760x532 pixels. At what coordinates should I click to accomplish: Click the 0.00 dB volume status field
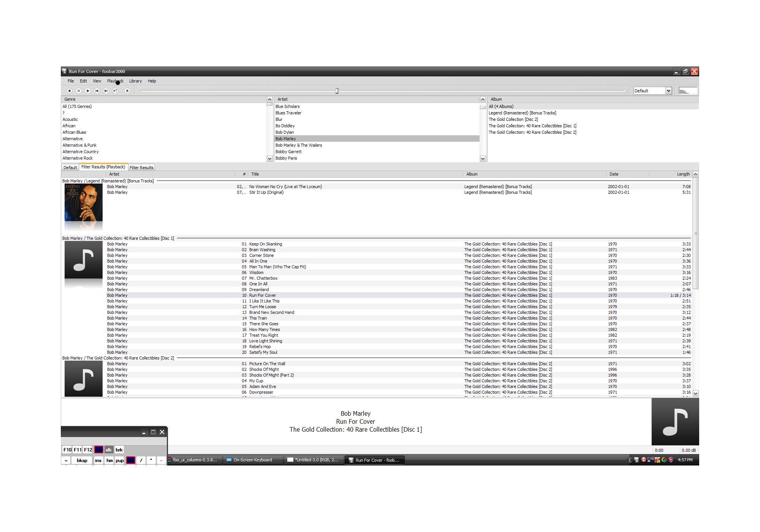point(689,450)
